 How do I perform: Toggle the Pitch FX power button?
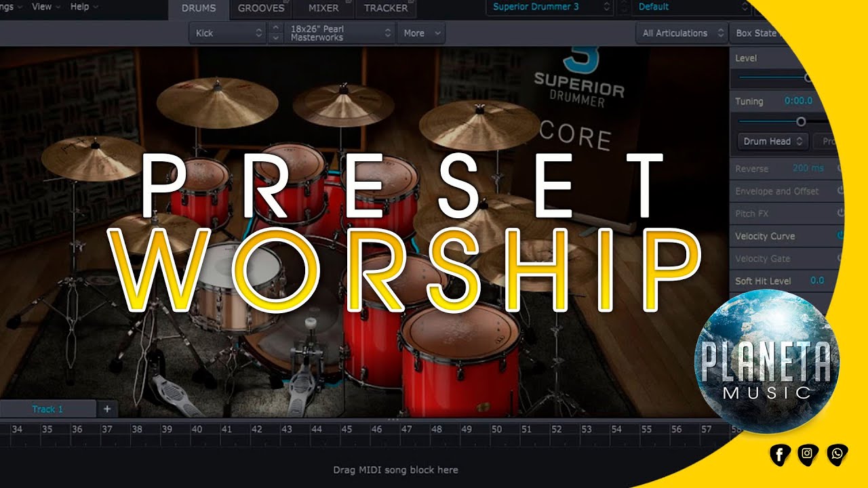pos(840,213)
